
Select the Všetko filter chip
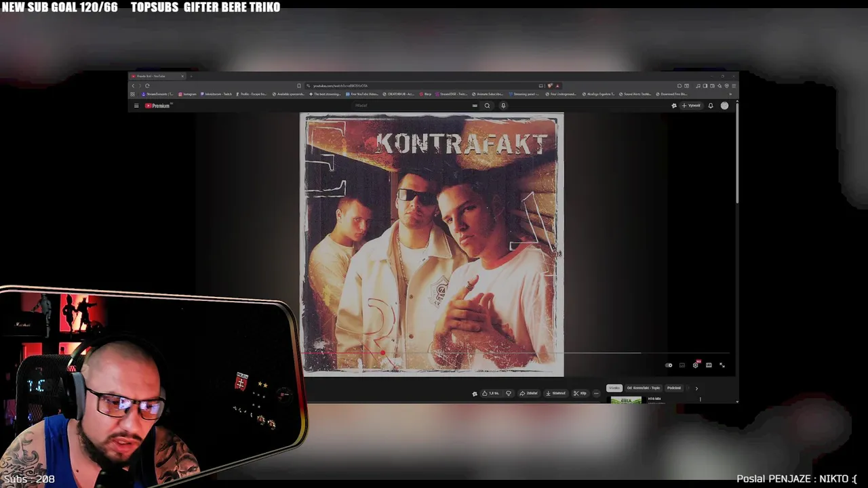614,388
